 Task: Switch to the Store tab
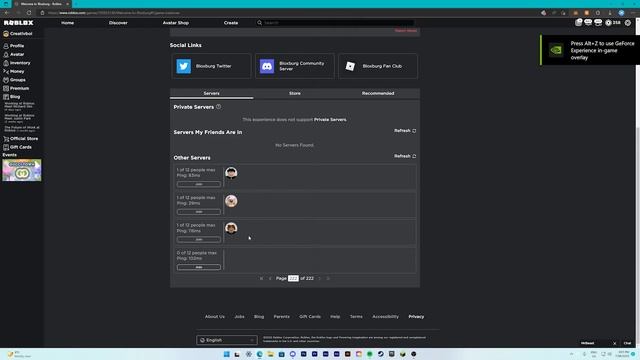[x=295, y=93]
